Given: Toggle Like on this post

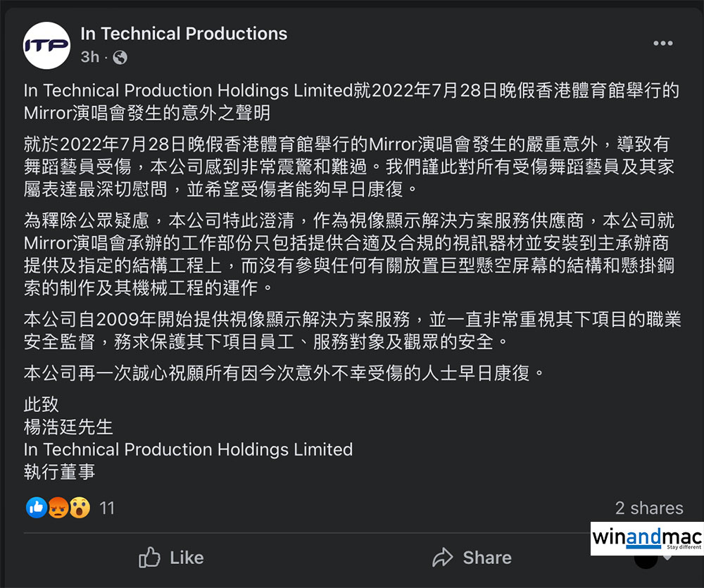Looking at the screenshot, I should click(172, 558).
